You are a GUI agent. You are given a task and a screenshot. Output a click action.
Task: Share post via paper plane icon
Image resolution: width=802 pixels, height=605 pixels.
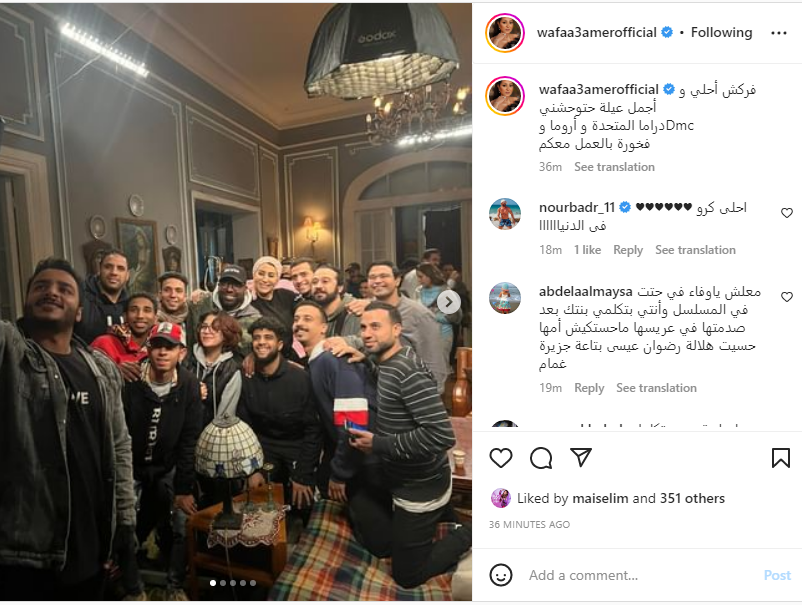tap(581, 457)
